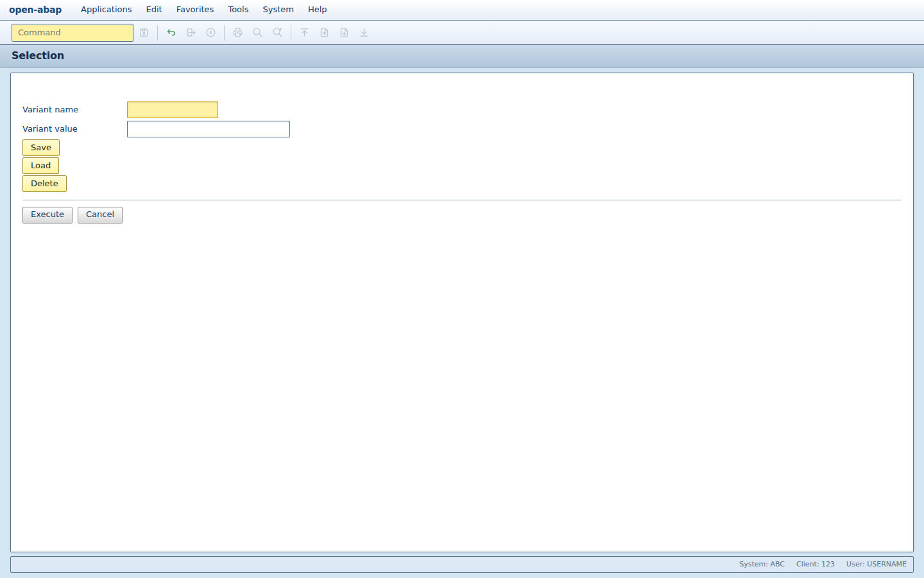Click the printer icon
This screenshot has width=924, height=578.
pos(238,33)
